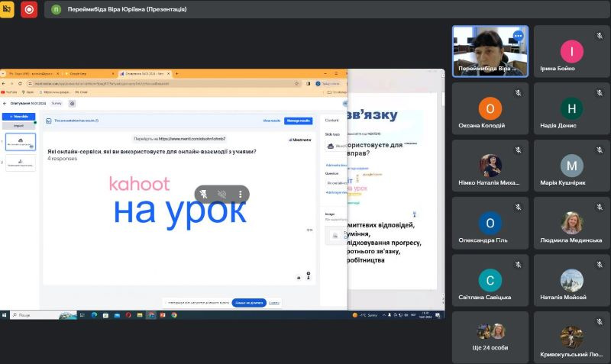The image size is (611, 364).
Task: Click the blue button in bottom notification bar
Action: tap(249, 302)
